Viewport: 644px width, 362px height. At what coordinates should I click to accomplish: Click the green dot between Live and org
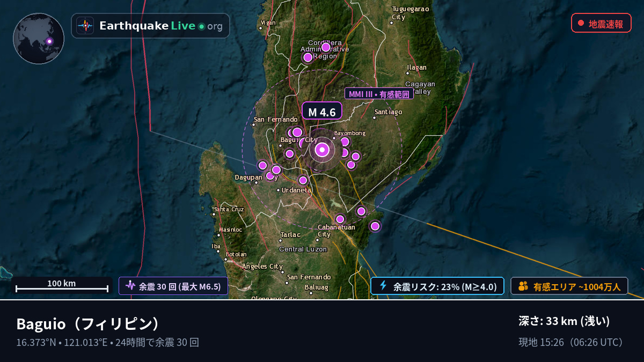pos(201,26)
